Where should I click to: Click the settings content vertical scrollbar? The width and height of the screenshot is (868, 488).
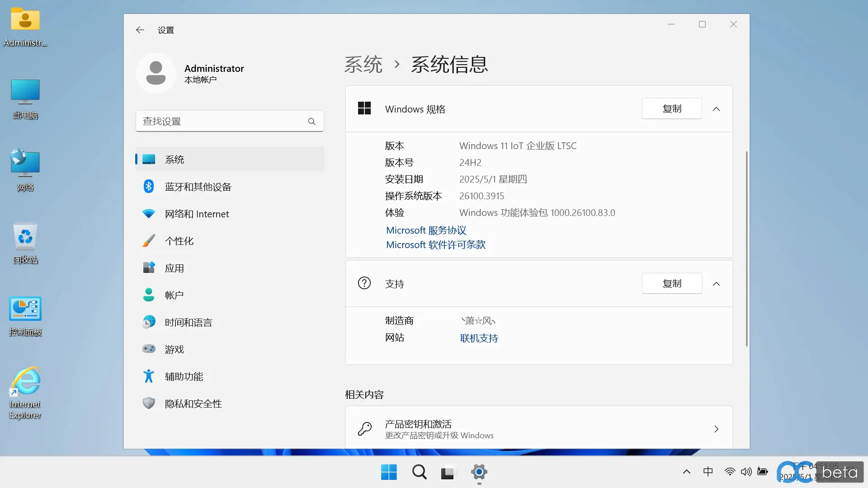pyautogui.click(x=746, y=249)
